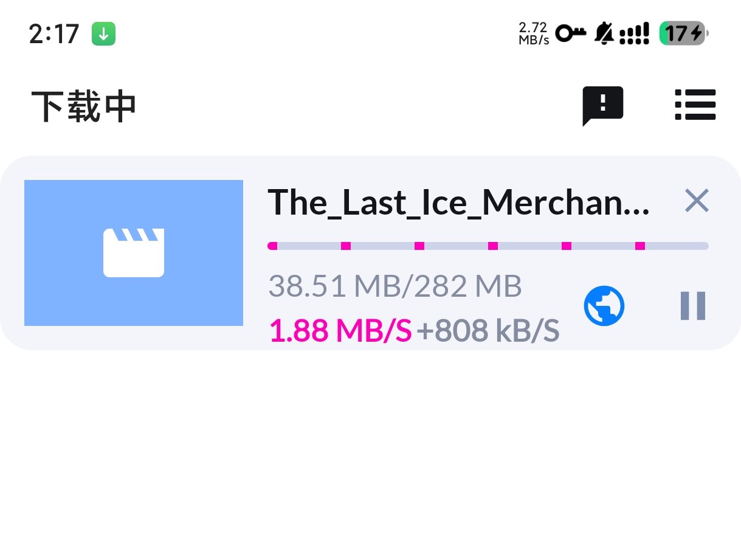Tap the battery indicator showing 17
Screen dimensions: 741x560
pos(683,33)
